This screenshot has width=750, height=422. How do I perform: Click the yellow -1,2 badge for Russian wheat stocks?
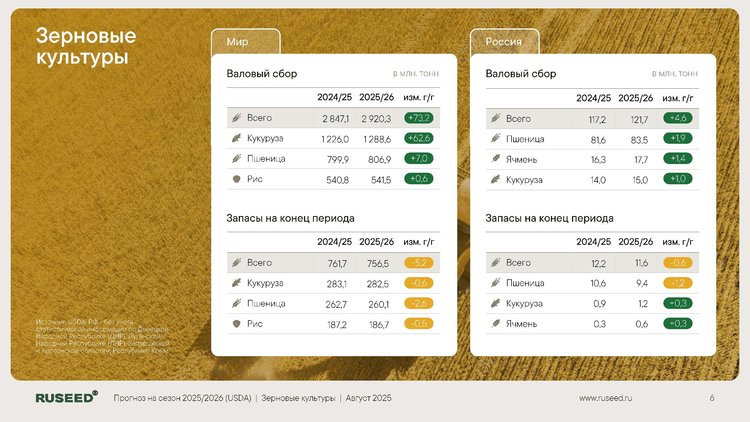tap(678, 283)
